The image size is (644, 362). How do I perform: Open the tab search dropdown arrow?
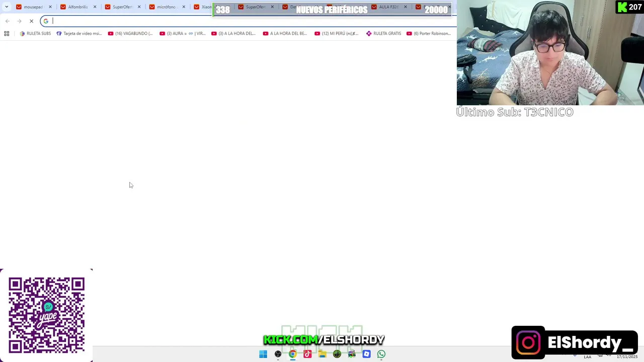(7, 7)
